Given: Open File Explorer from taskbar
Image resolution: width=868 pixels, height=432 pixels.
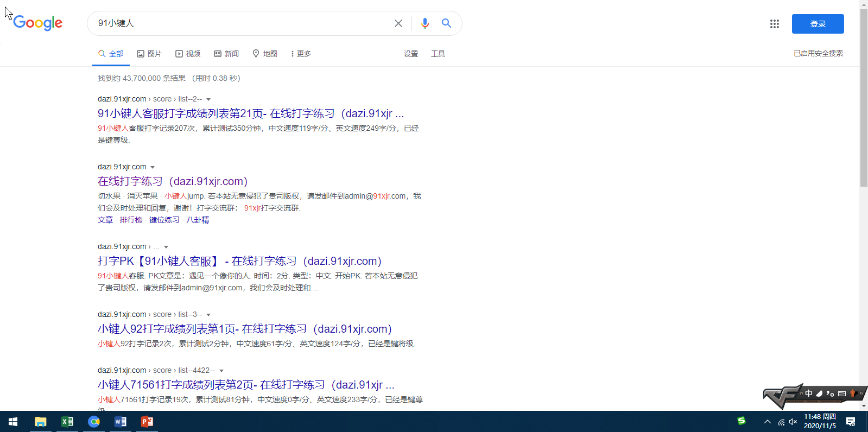Looking at the screenshot, I should pyautogui.click(x=40, y=422).
